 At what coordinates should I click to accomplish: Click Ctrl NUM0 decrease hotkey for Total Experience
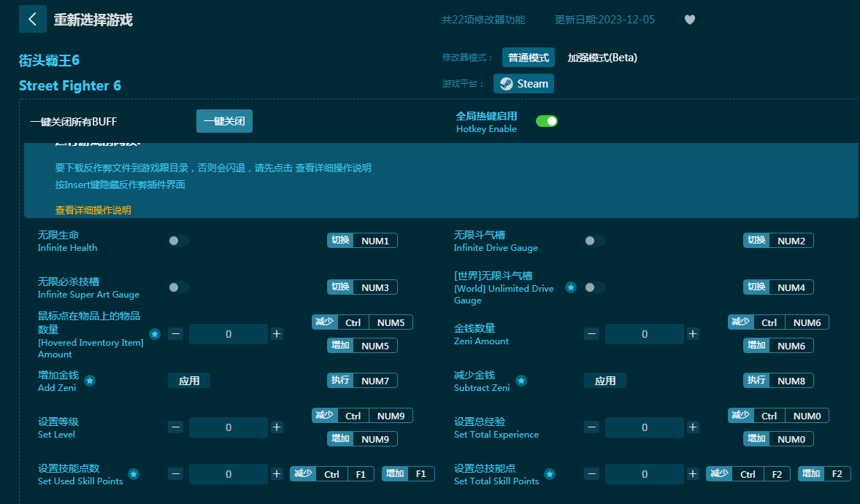[x=778, y=416]
